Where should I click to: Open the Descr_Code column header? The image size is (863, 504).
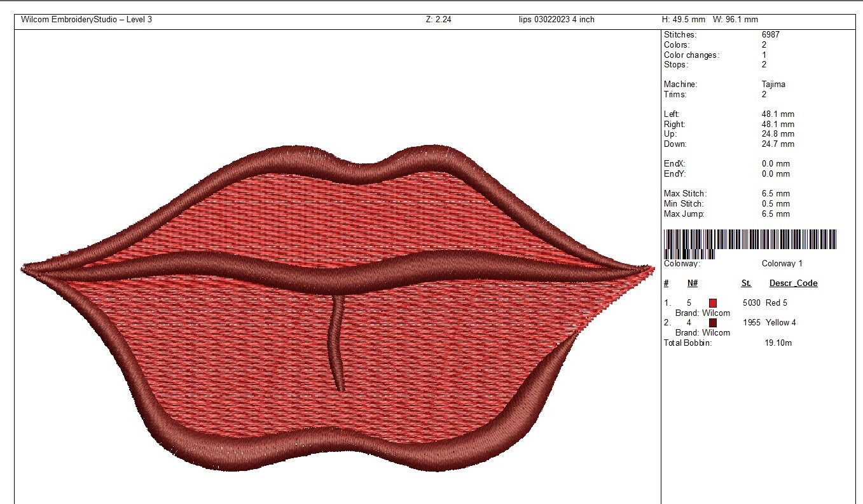[x=794, y=283]
